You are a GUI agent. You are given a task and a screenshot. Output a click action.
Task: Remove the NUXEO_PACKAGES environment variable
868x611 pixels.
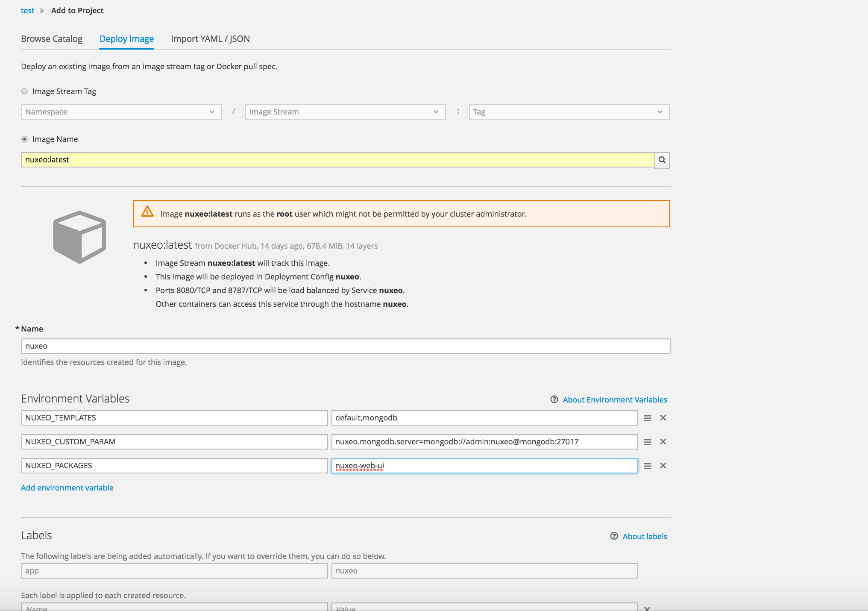(x=663, y=466)
